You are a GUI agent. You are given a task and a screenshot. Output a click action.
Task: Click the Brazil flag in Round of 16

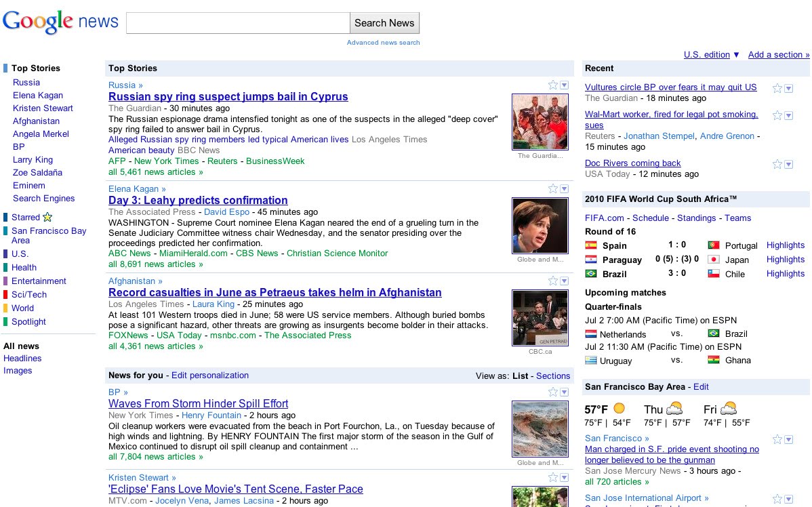click(x=591, y=273)
